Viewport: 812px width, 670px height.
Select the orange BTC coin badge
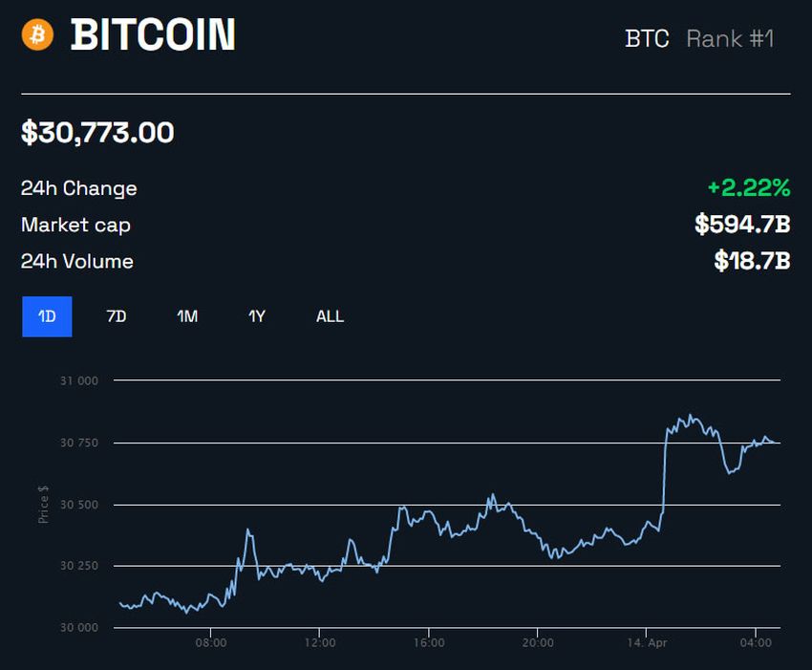tap(36, 36)
